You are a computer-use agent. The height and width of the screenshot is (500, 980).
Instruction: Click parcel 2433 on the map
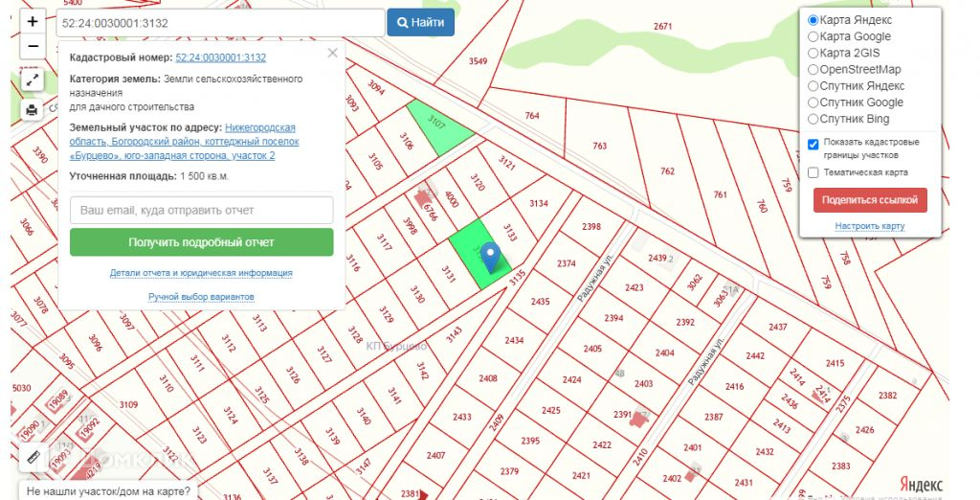click(x=462, y=417)
